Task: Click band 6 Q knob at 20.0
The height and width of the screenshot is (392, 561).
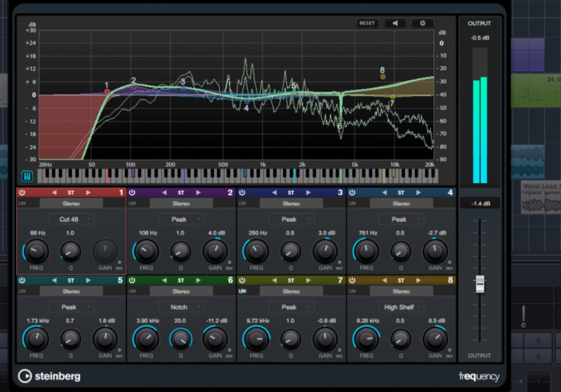Action: pyautogui.click(x=181, y=338)
